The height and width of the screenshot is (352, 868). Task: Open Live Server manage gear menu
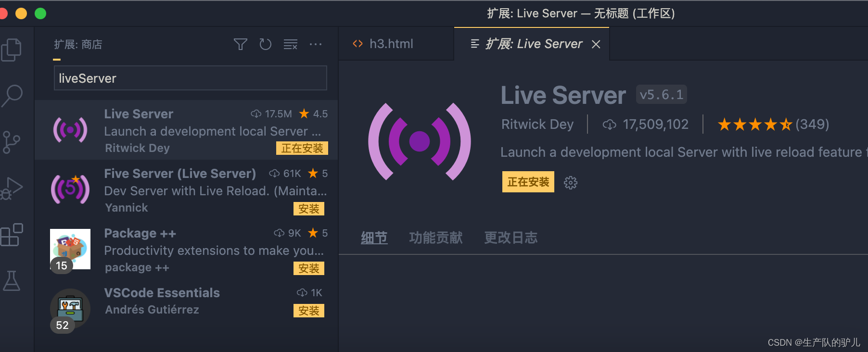(x=571, y=183)
